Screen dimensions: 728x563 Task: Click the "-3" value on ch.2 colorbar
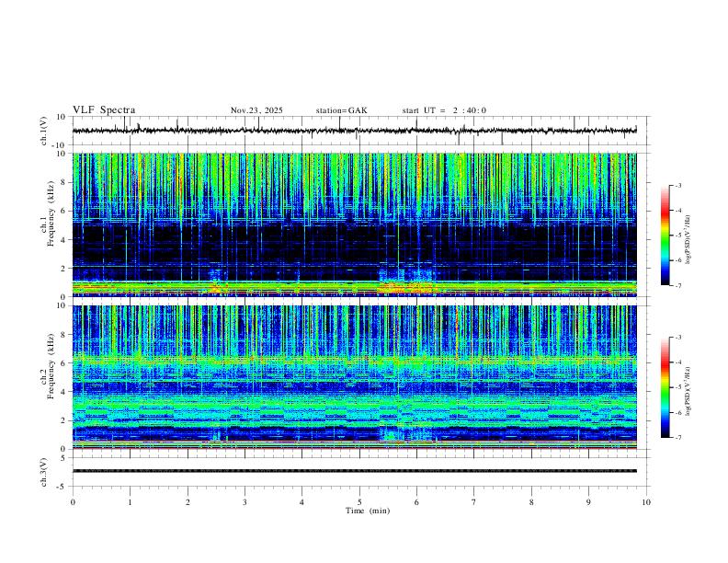click(677, 338)
